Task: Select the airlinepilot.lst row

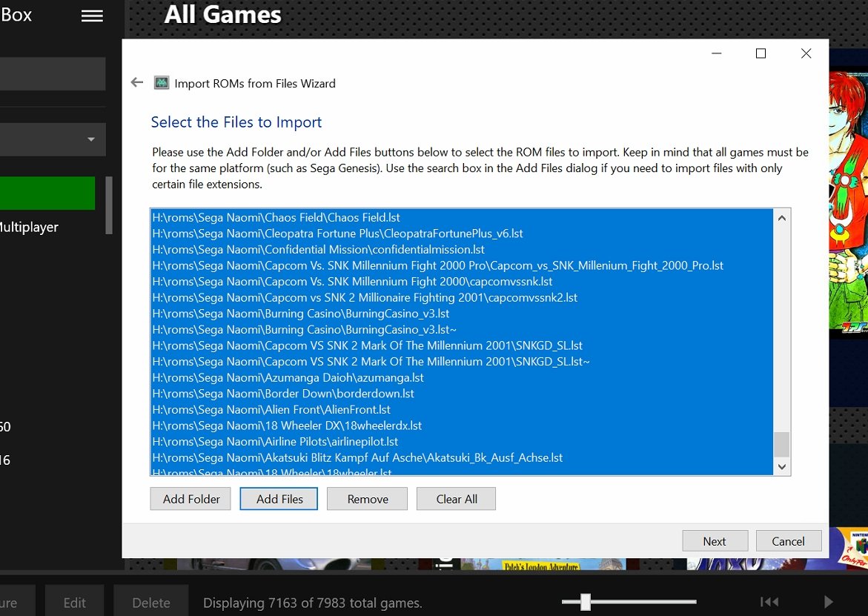Action: click(x=462, y=443)
